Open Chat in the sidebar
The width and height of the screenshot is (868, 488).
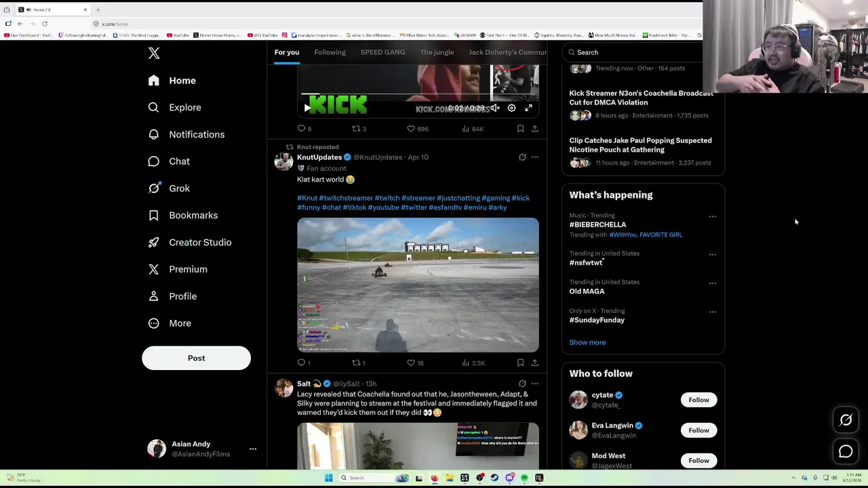coord(170,161)
